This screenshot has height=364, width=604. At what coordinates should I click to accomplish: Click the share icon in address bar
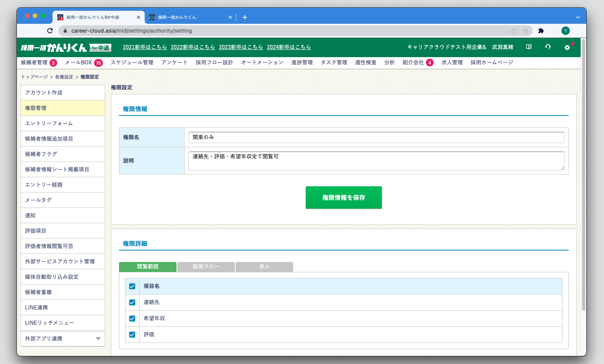[x=513, y=31]
